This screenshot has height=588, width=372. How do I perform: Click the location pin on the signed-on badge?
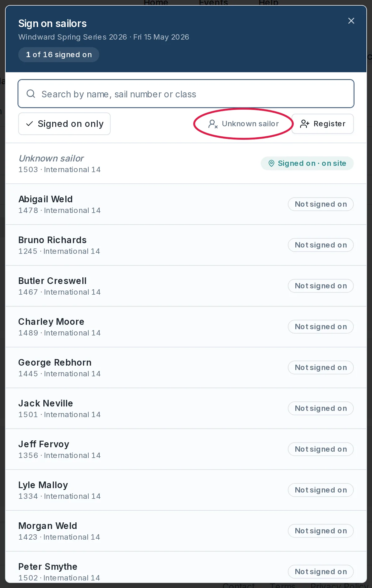[x=271, y=163]
